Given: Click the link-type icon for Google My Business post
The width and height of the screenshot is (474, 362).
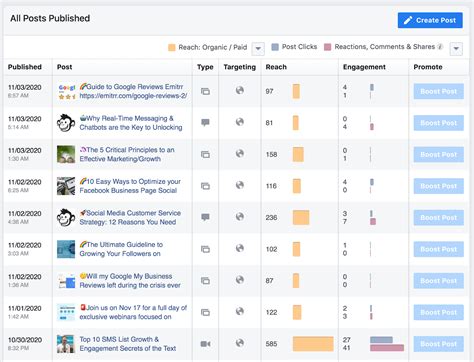Looking at the screenshot, I should point(205,281).
